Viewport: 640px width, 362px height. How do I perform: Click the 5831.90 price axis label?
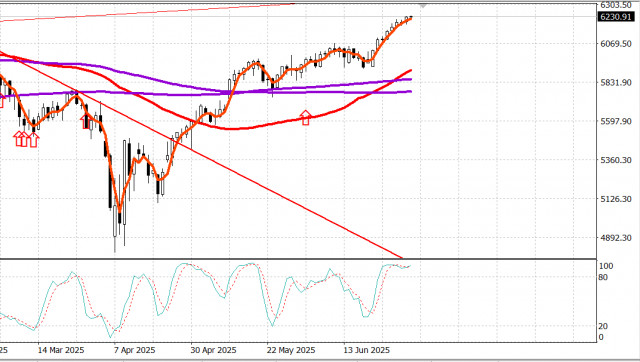tap(616, 82)
